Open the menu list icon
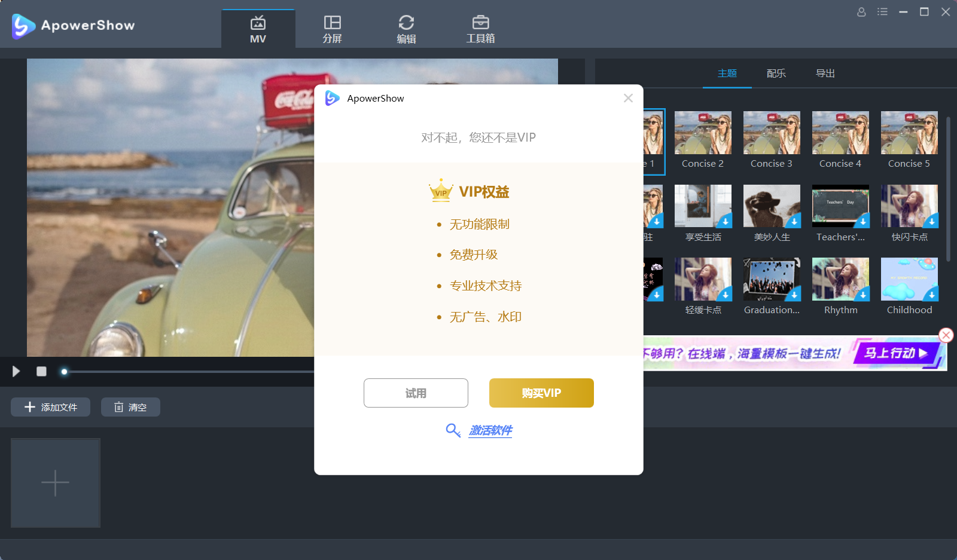 coord(882,11)
